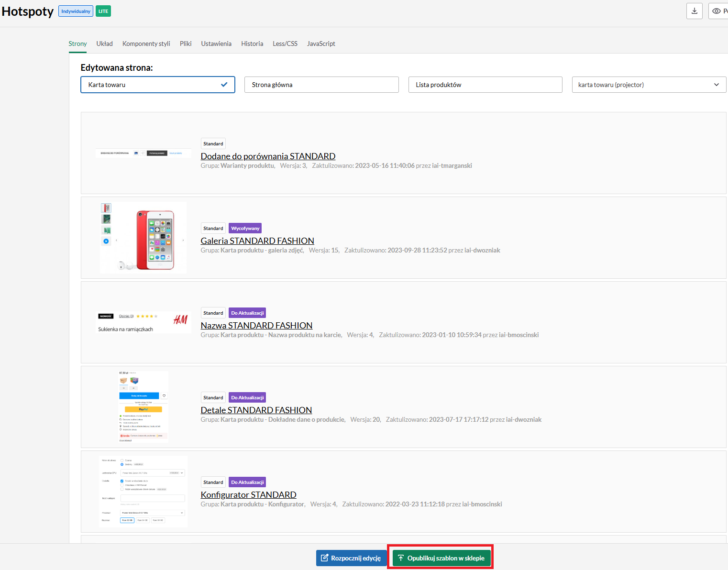Open the Komponenty styli tab
This screenshot has width=728, height=570.
pos(146,44)
